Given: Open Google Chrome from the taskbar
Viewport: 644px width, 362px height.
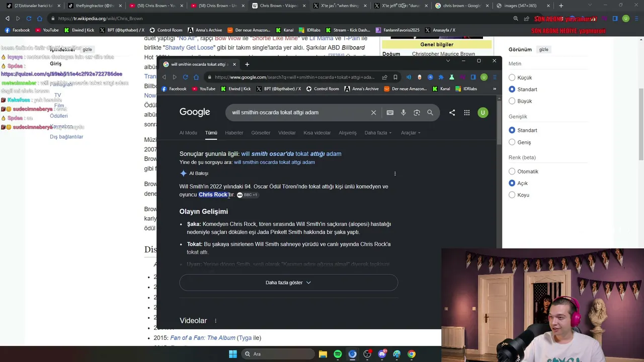Looking at the screenshot, I should [x=412, y=354].
